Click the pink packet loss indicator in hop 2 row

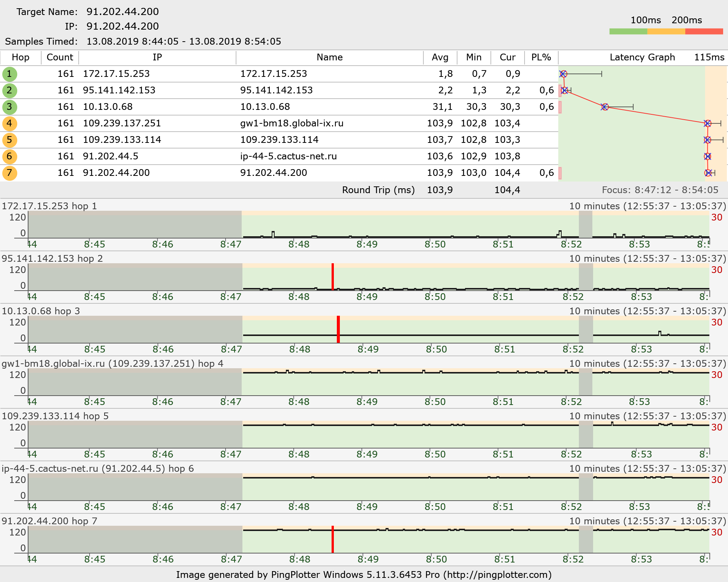560,91
